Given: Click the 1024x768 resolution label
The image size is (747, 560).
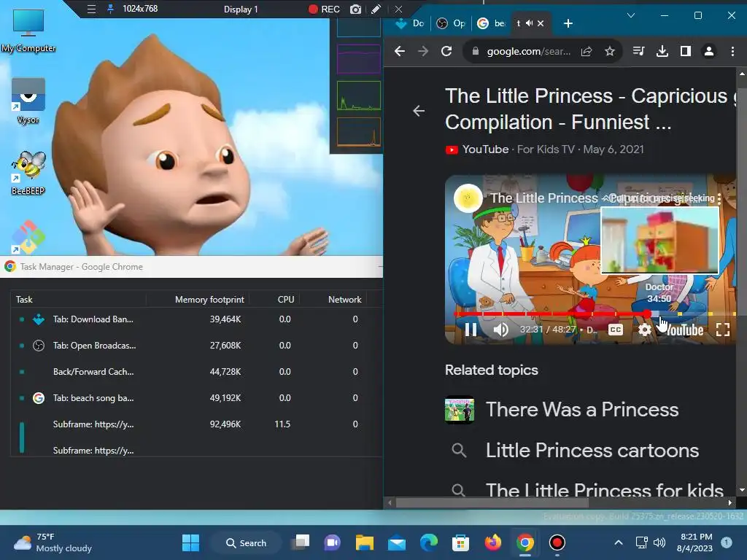Looking at the screenshot, I should click(x=140, y=9).
